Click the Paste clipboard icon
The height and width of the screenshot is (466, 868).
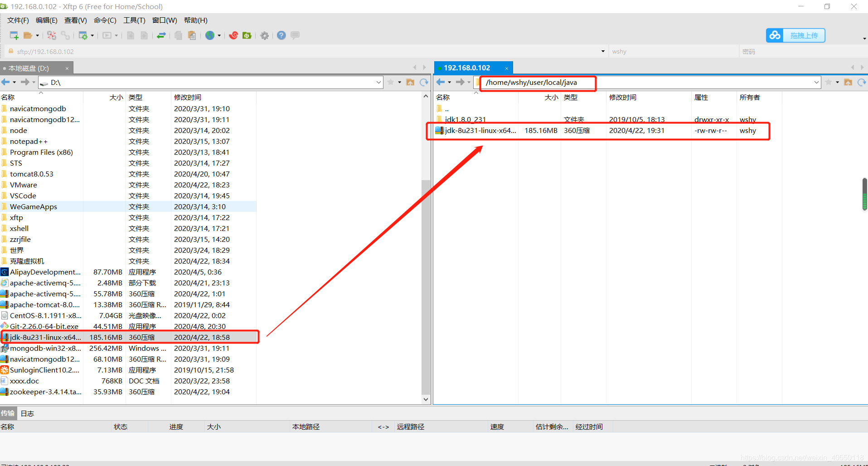[192, 35]
